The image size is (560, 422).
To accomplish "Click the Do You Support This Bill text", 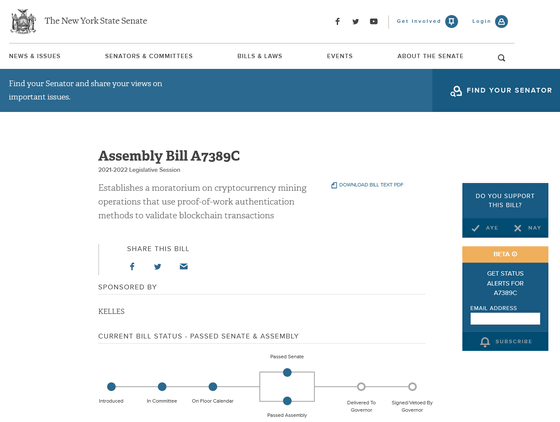I will (x=505, y=200).
